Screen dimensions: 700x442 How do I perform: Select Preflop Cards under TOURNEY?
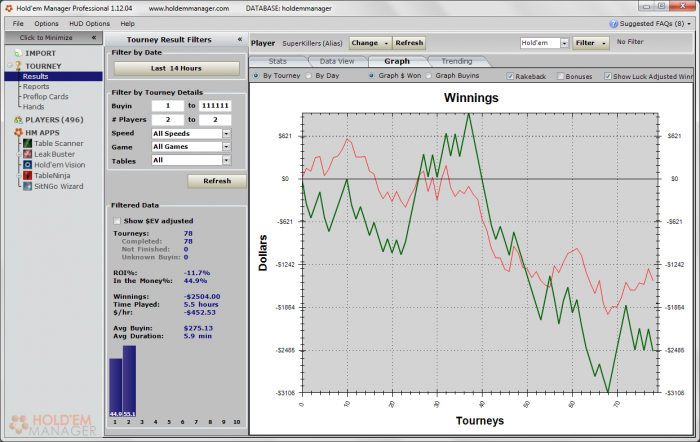click(46, 96)
